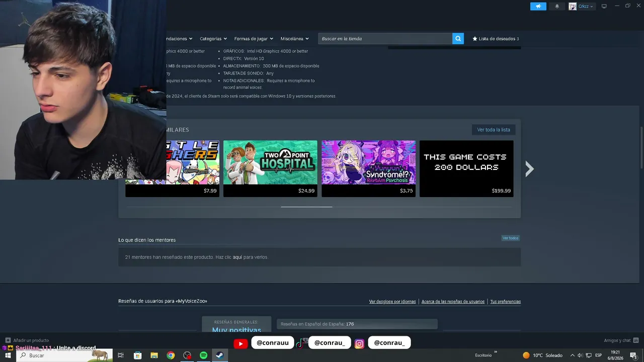Viewport: 644px width, 362px height.
Task: Open File Explorer from the taskbar
Action: (154, 355)
